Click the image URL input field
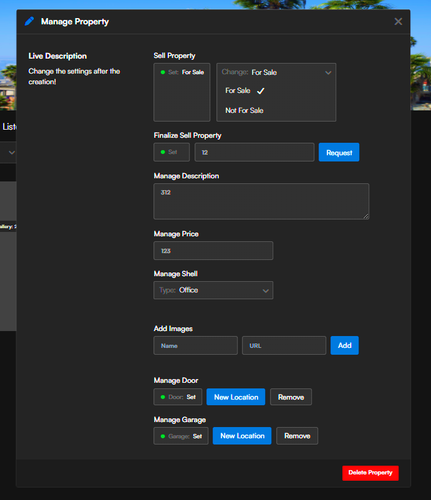This screenshot has height=500, width=431. tap(284, 346)
